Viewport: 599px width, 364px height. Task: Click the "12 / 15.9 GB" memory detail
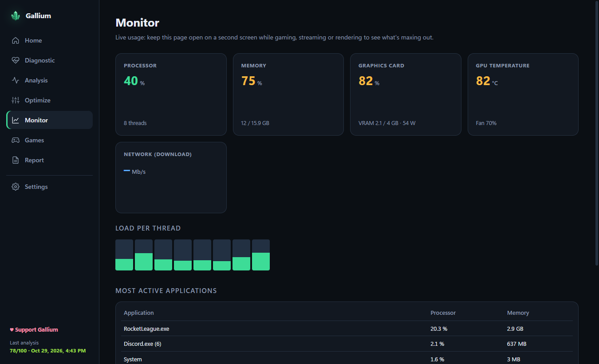tap(255, 123)
